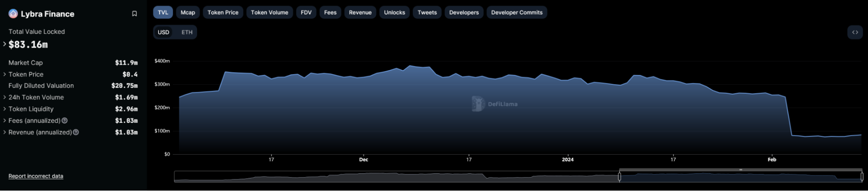
Task: Click the $83.16m total value figure
Action: (28, 44)
